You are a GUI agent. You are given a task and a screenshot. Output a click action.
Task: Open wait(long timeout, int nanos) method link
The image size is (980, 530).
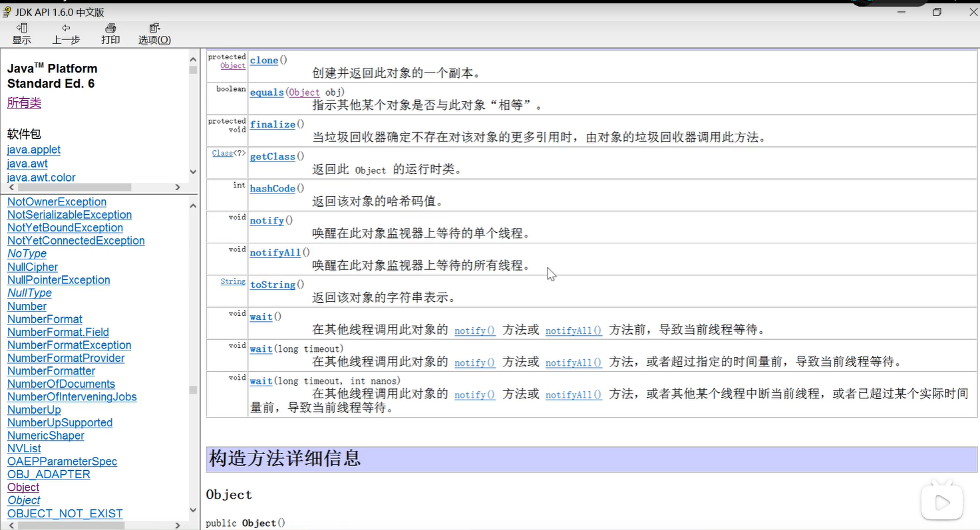pyautogui.click(x=261, y=381)
